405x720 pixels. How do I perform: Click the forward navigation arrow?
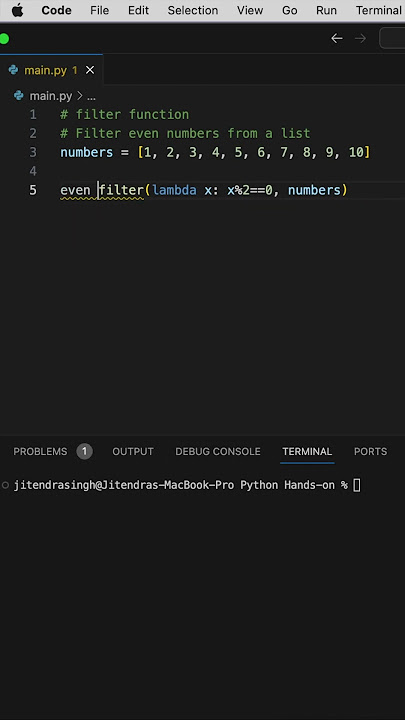coord(360,39)
